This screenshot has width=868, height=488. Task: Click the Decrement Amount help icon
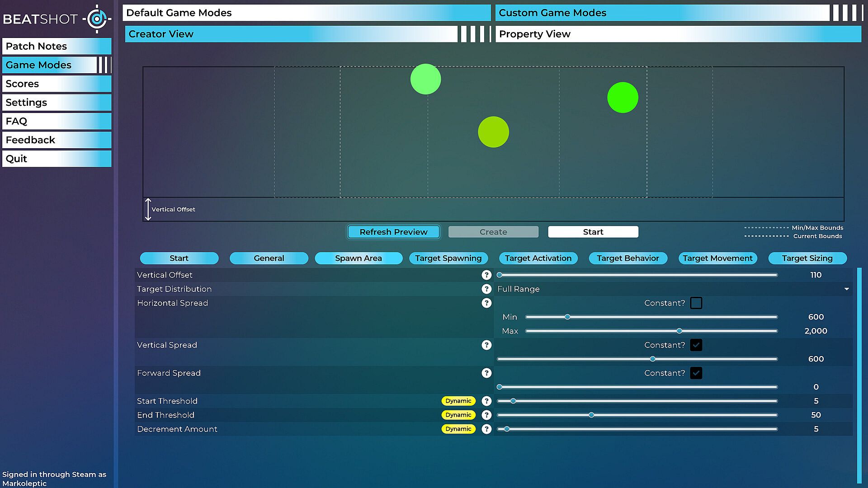tap(486, 429)
